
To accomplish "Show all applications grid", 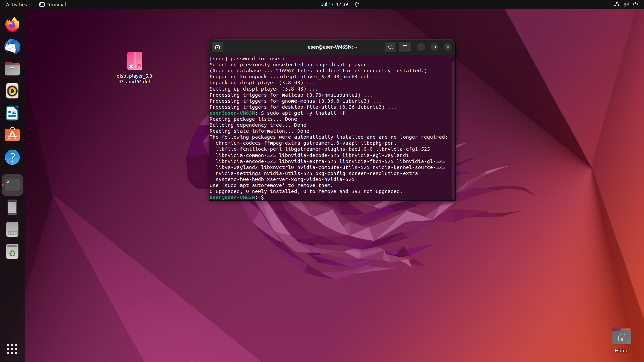I will (12, 349).
